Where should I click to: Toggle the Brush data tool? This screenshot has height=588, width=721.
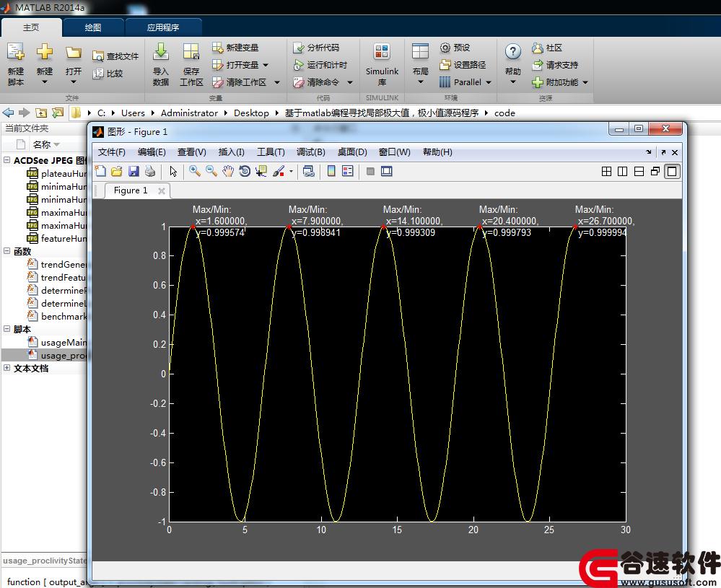pyautogui.click(x=278, y=172)
